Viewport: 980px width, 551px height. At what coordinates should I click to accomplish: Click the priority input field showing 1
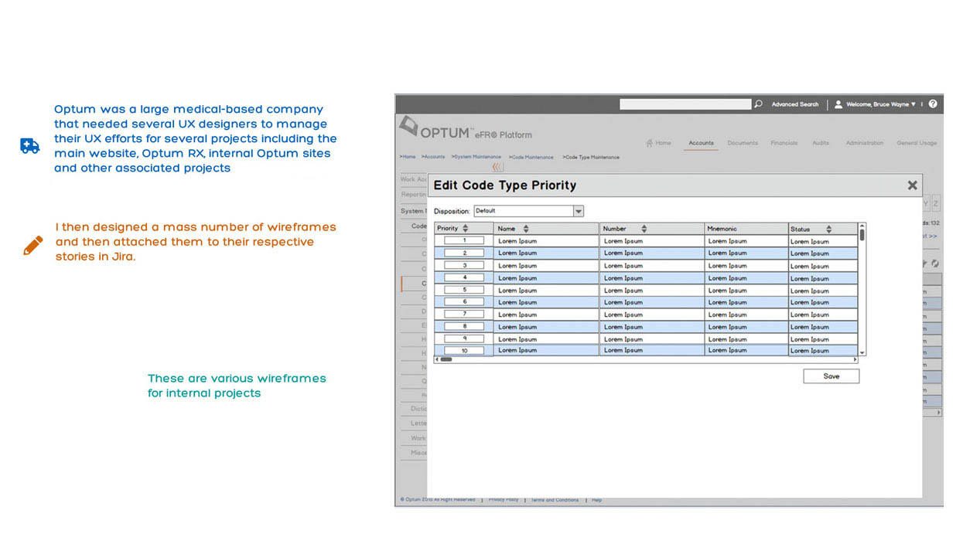click(x=464, y=241)
